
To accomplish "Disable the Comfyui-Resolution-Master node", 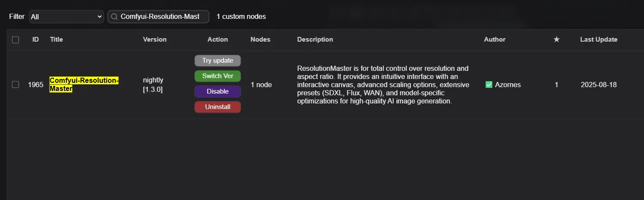I will pyautogui.click(x=218, y=91).
